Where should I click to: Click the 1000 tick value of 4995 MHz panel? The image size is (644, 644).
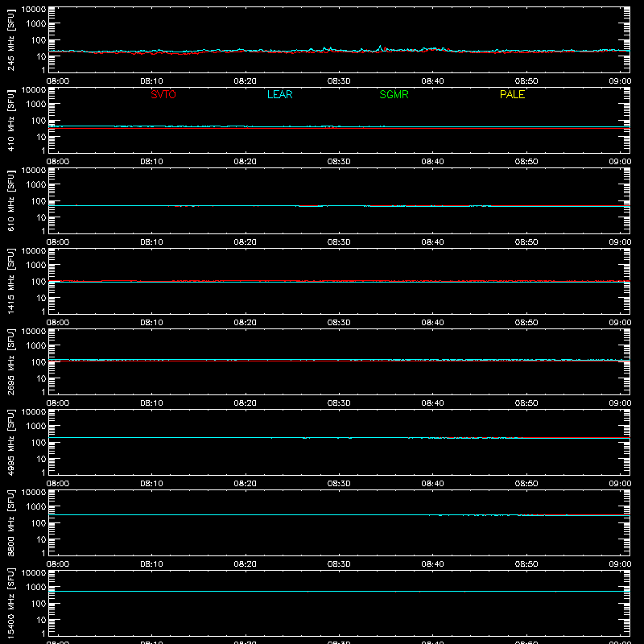pos(36,426)
